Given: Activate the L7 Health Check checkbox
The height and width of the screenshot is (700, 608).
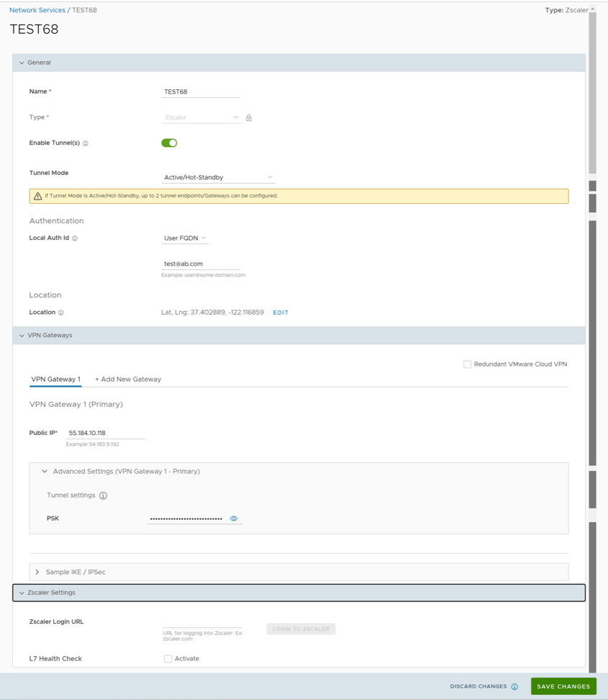Looking at the screenshot, I should click(x=168, y=658).
